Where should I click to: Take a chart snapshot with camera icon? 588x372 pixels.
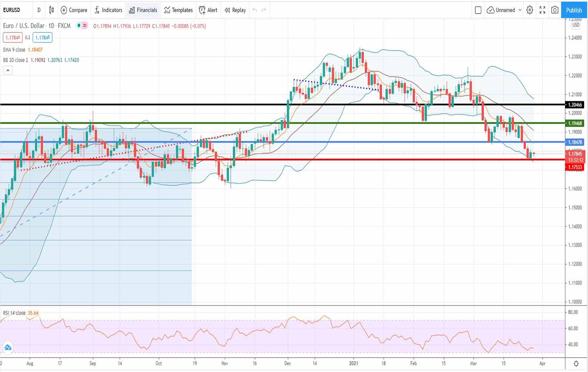click(x=555, y=10)
